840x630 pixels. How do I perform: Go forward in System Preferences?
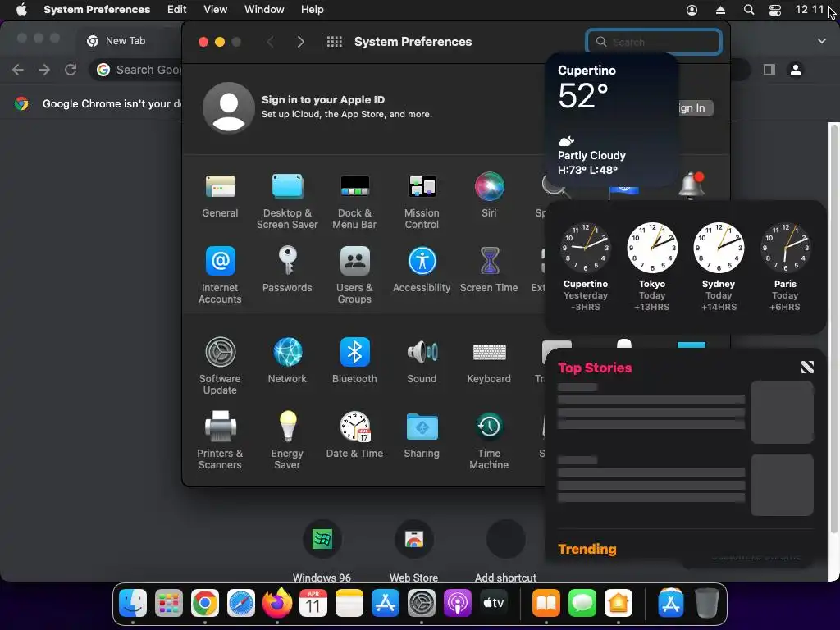pos(300,42)
